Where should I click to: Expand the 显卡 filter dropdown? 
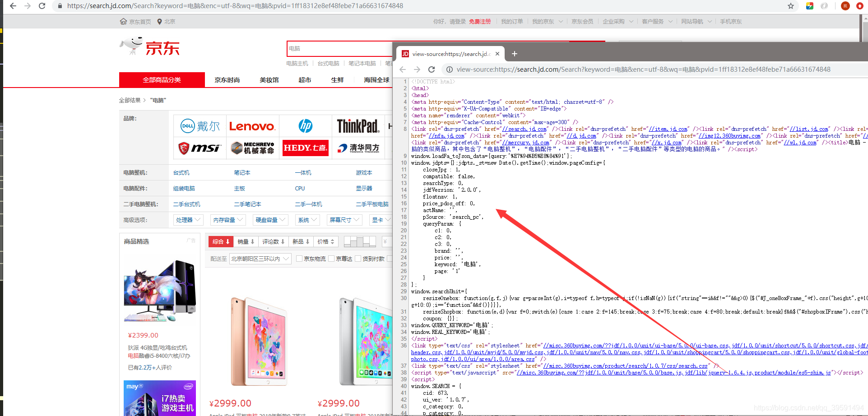tap(381, 220)
